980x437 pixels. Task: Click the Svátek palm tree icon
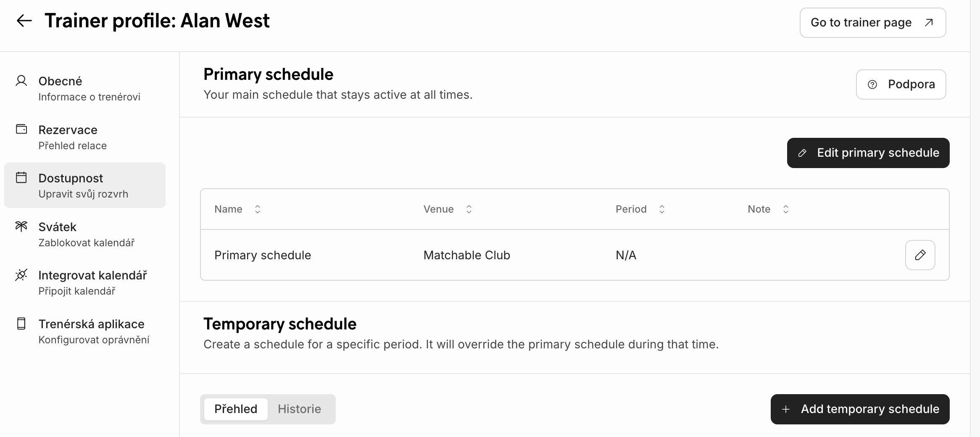pos(21,226)
